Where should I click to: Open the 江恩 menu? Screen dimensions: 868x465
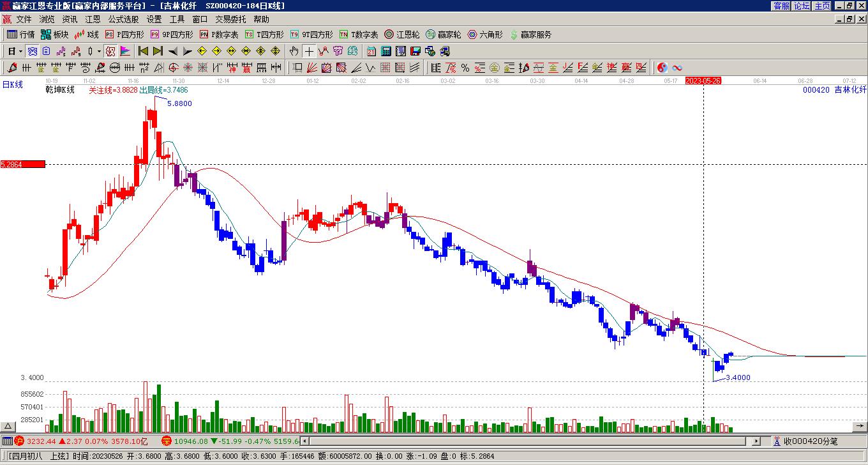93,20
